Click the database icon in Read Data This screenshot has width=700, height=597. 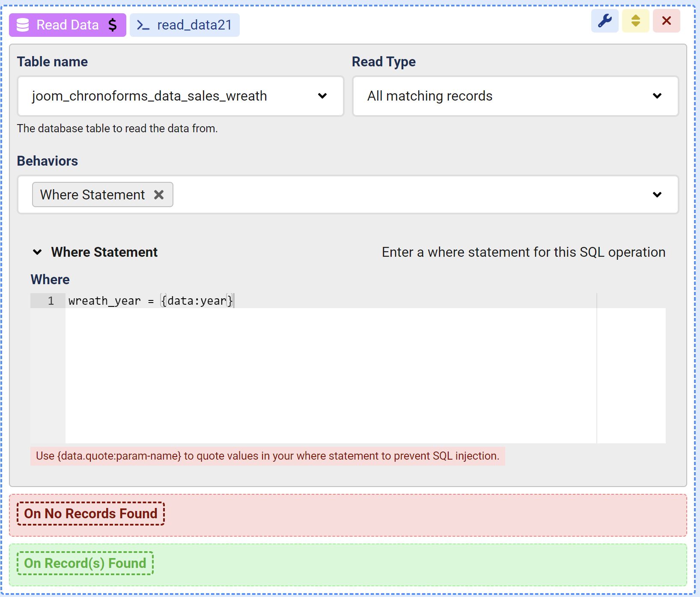click(x=23, y=25)
